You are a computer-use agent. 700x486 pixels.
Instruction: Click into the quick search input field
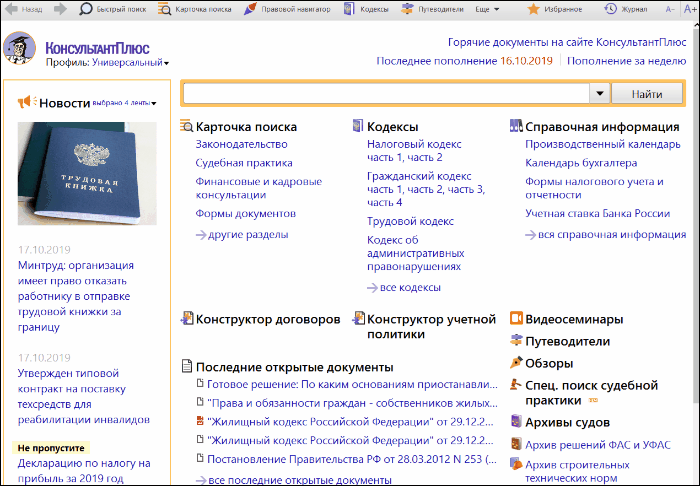pos(386,94)
